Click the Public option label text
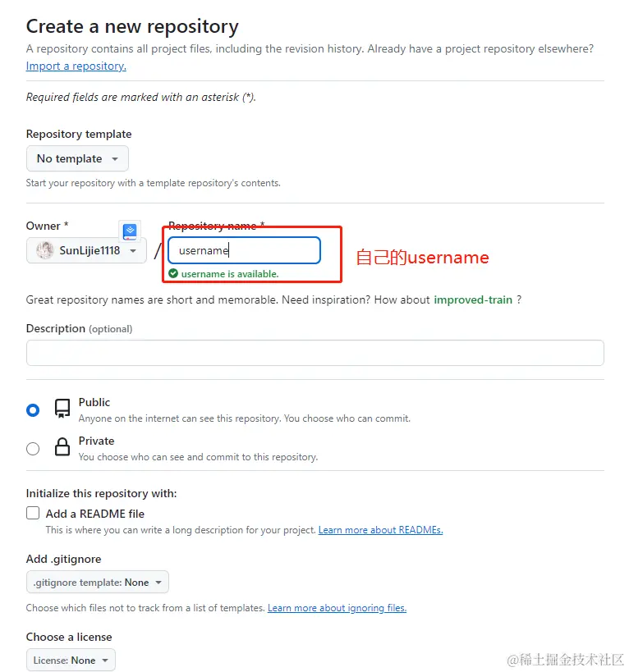The image size is (629, 672). click(x=94, y=402)
